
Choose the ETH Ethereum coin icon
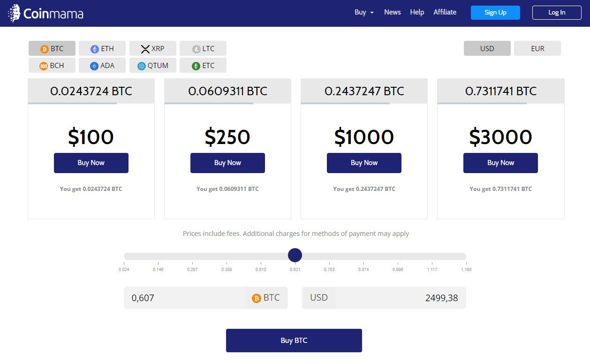95,49
